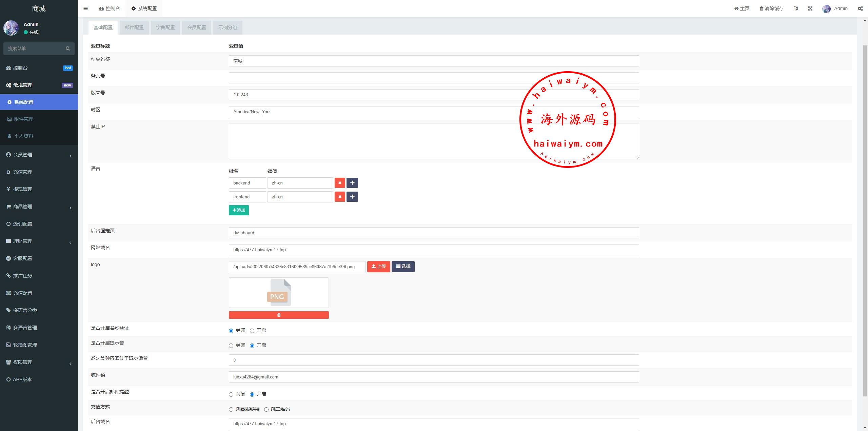Click the Admin avatar in top bar
The height and width of the screenshot is (431, 868).
click(826, 8)
